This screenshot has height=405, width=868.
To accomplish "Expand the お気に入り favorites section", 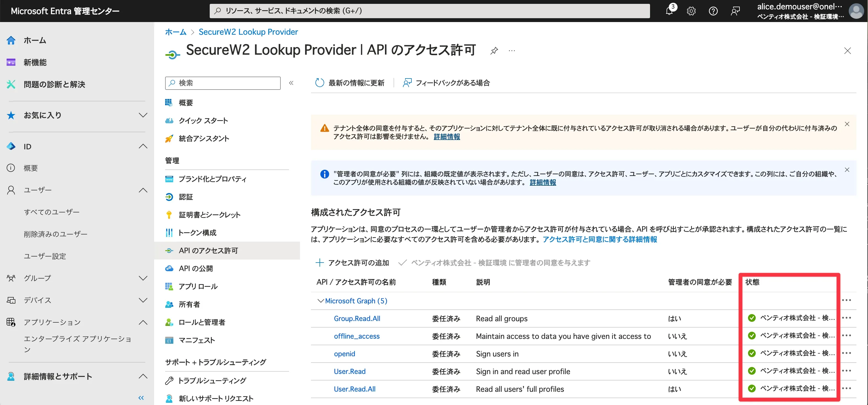I will click(x=143, y=115).
